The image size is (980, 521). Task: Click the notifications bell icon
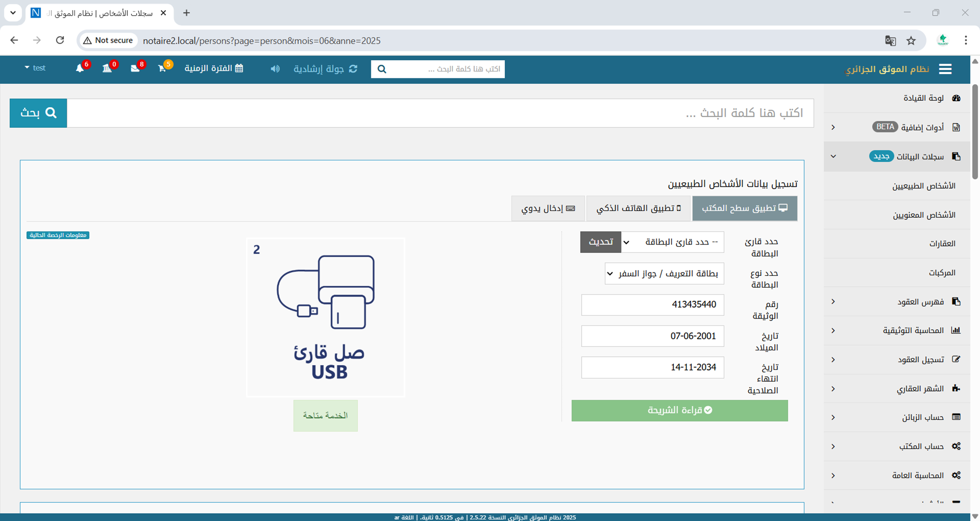pyautogui.click(x=80, y=69)
